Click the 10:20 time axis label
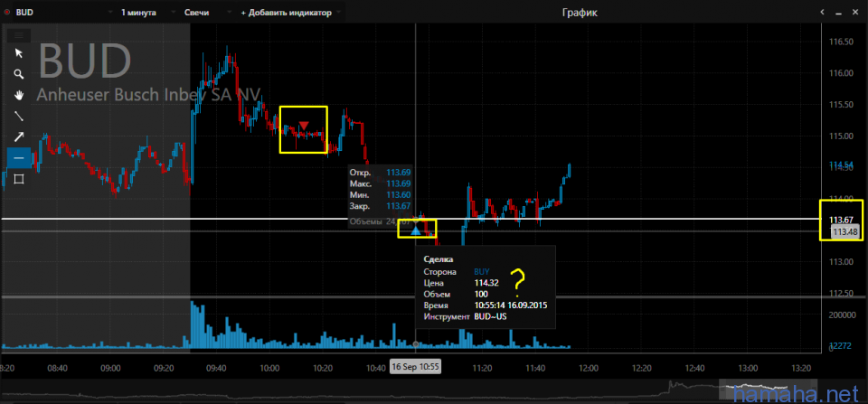The width and height of the screenshot is (868, 404). [x=323, y=368]
